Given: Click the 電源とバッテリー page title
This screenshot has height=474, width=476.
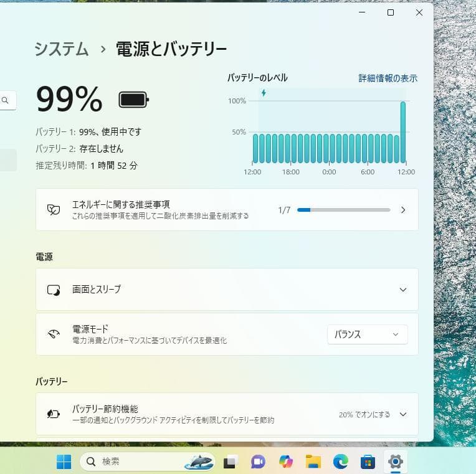Looking at the screenshot, I should point(171,49).
